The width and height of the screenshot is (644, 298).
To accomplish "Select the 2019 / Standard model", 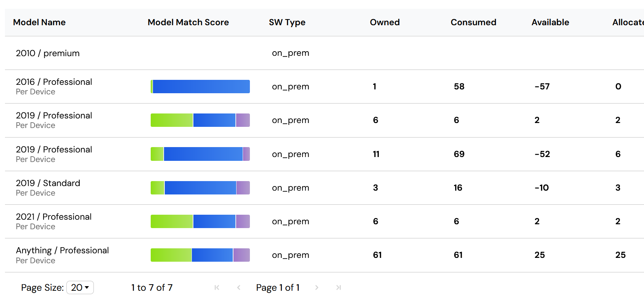I will [x=48, y=183].
